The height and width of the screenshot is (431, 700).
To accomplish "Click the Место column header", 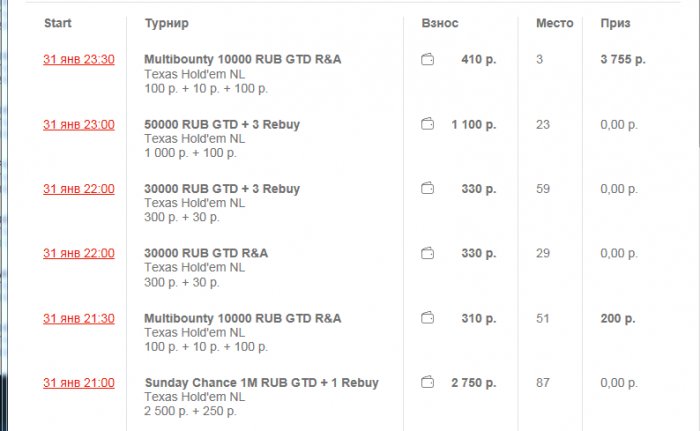I will [x=554, y=22].
